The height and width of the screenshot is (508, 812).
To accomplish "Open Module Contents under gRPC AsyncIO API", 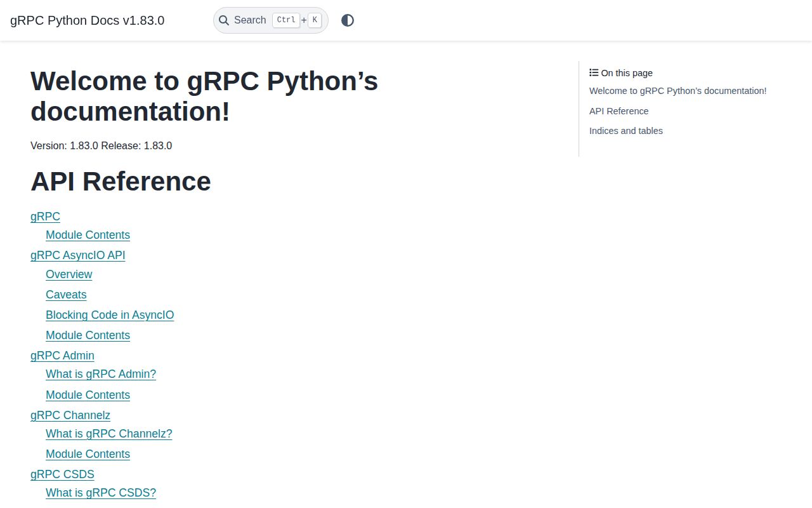I will [88, 335].
